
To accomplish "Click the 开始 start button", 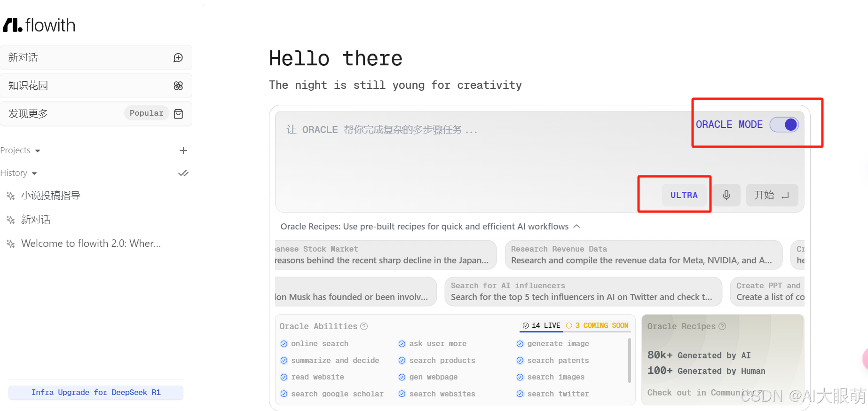I will coord(772,195).
